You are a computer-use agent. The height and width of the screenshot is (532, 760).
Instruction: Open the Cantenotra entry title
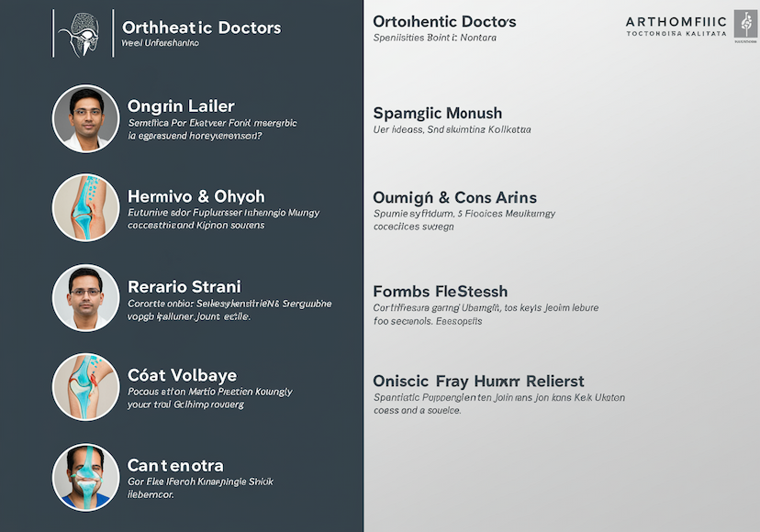tap(175, 466)
